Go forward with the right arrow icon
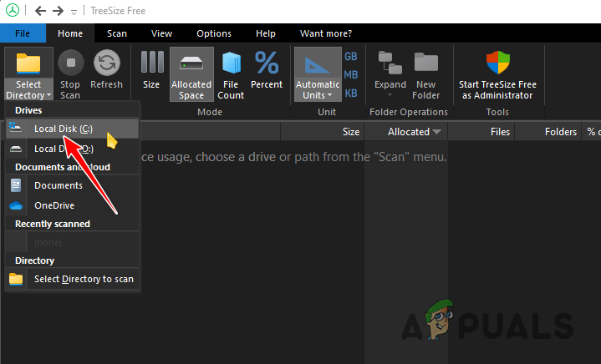The width and height of the screenshot is (601, 364). pyautogui.click(x=58, y=11)
